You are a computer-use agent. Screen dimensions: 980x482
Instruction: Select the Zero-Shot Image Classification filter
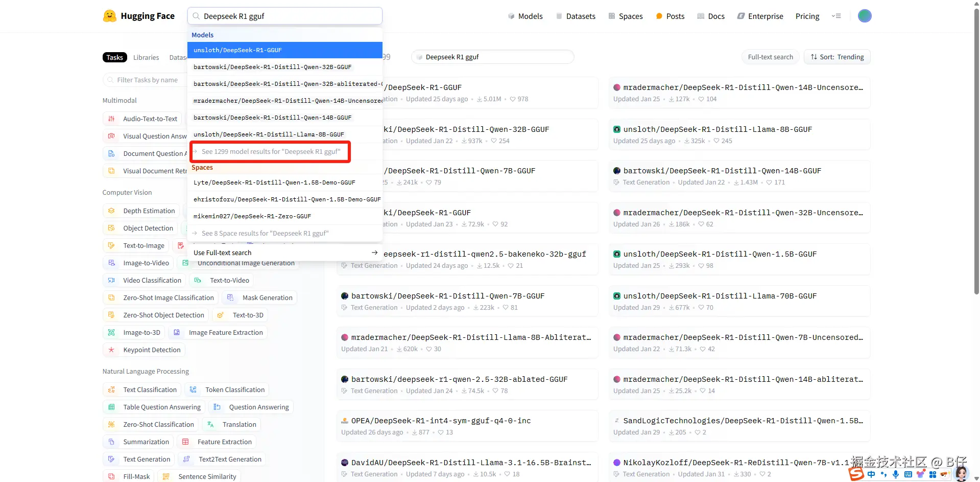click(x=160, y=297)
